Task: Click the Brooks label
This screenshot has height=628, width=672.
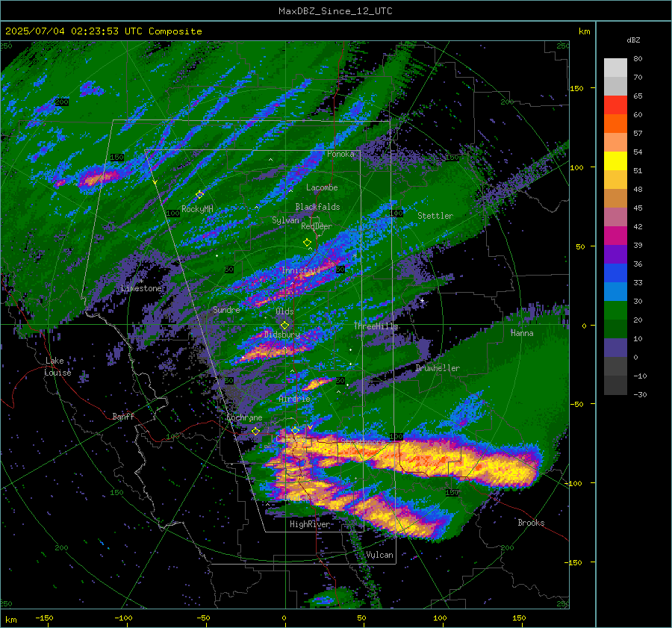Action: [531, 523]
